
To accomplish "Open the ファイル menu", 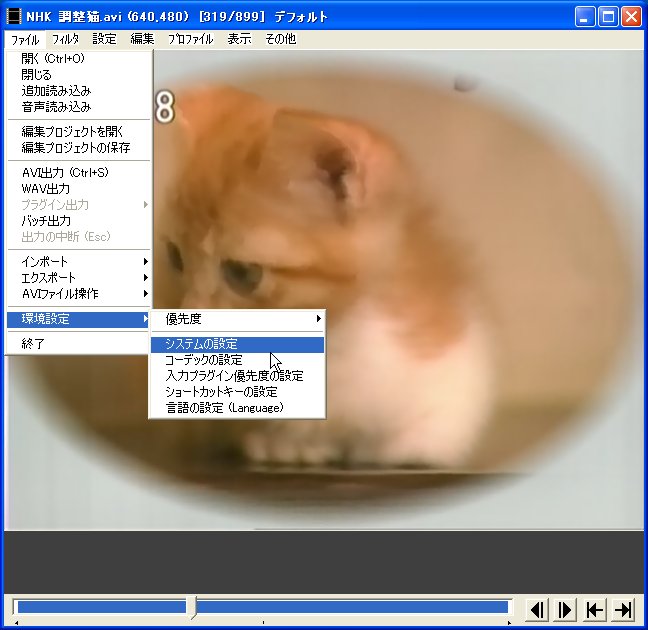I will 25,40.
